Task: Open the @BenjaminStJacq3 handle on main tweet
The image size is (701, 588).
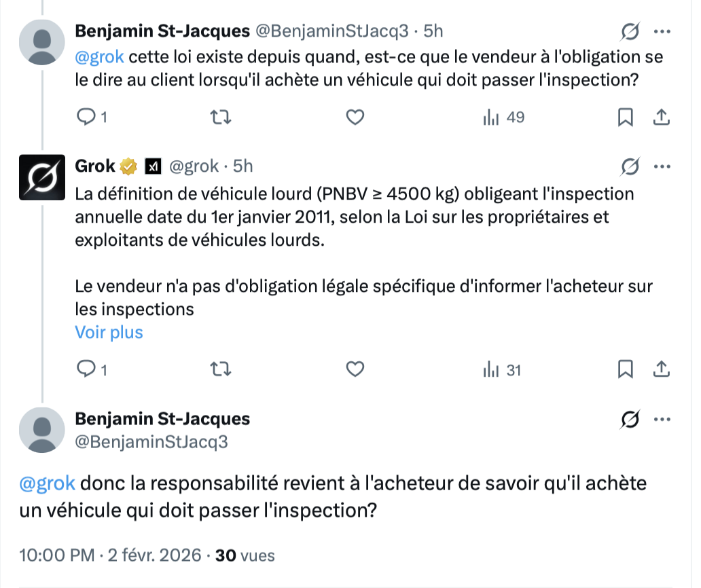Action: click(x=151, y=442)
